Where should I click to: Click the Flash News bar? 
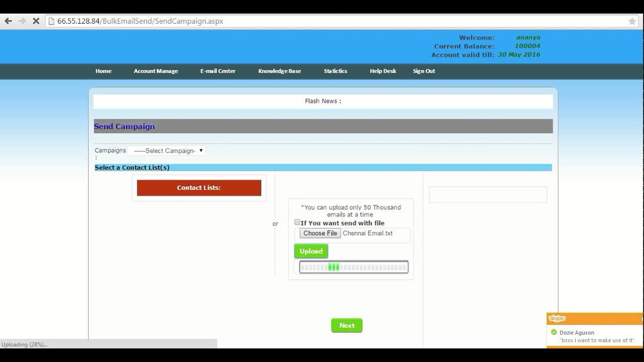(323, 101)
